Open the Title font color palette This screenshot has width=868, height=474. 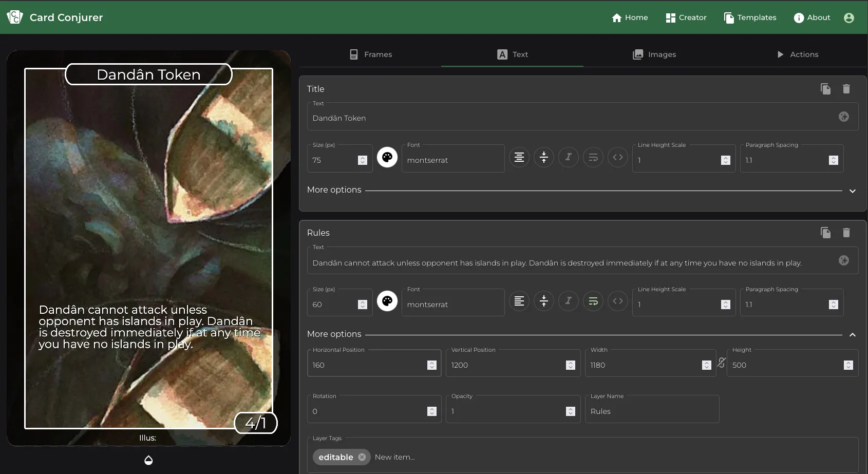pos(387,157)
